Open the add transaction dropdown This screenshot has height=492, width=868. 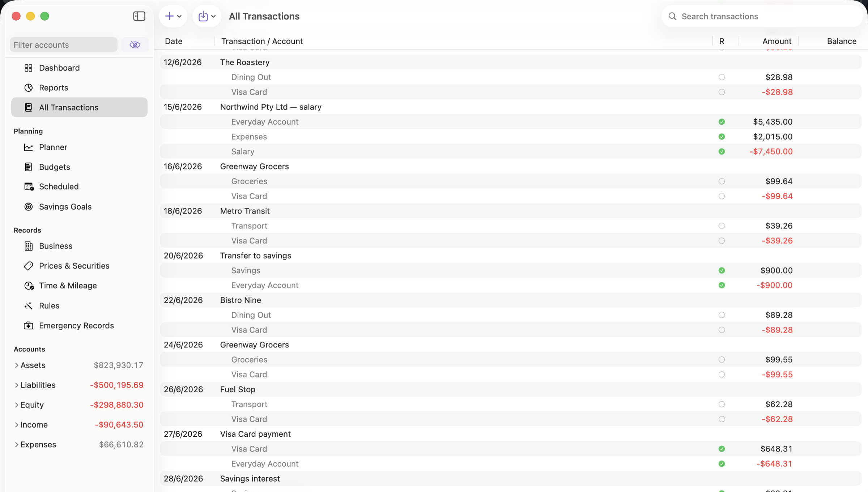(173, 16)
